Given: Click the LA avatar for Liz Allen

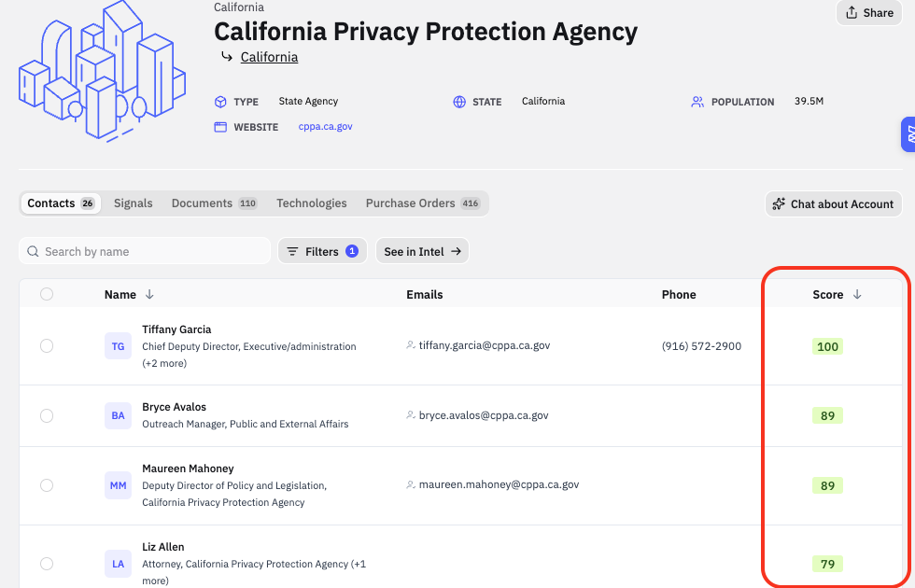Looking at the screenshot, I should pyautogui.click(x=118, y=564).
